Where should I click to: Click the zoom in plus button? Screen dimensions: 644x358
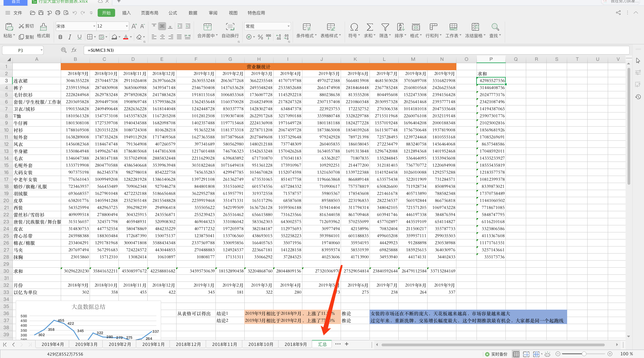(610, 354)
